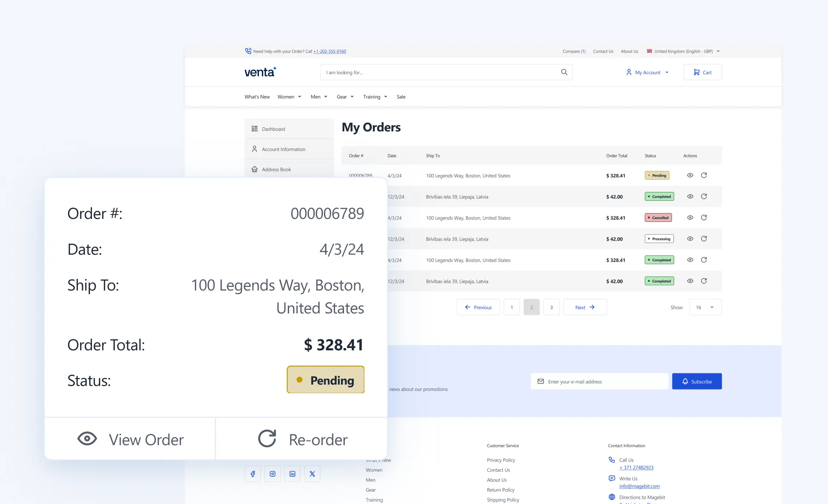The width and height of the screenshot is (828, 504).
Task: Click re-order icon for Processing order
Action: 704,239
